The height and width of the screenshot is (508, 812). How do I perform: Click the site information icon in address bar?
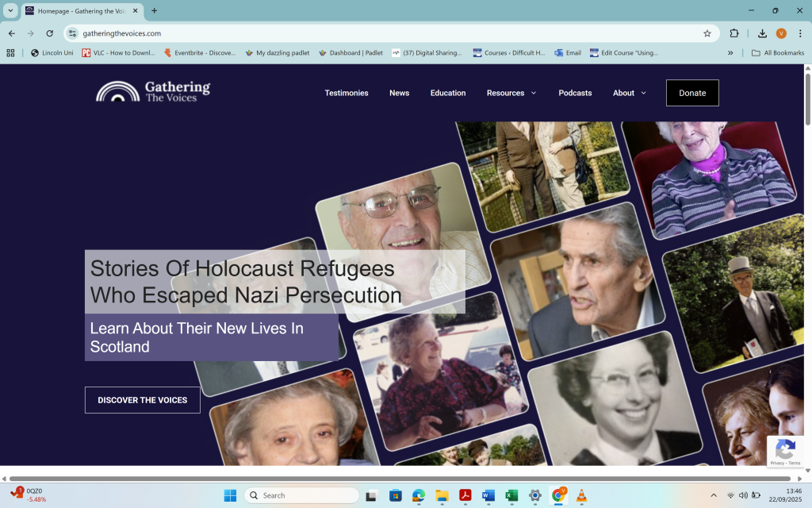(73, 33)
